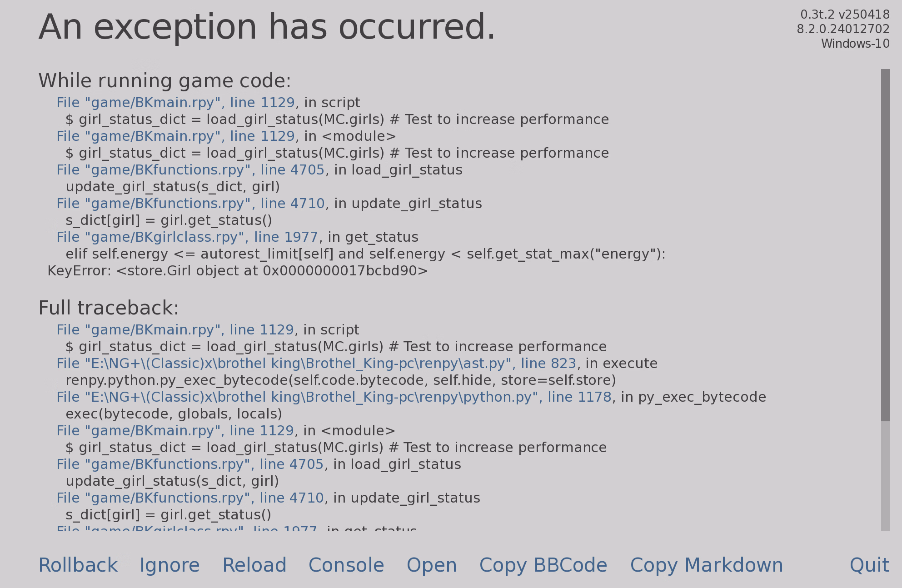Open BKfunctions.rpy line 4710 link under game code
Image resolution: width=902 pixels, height=588 pixels.
click(190, 204)
